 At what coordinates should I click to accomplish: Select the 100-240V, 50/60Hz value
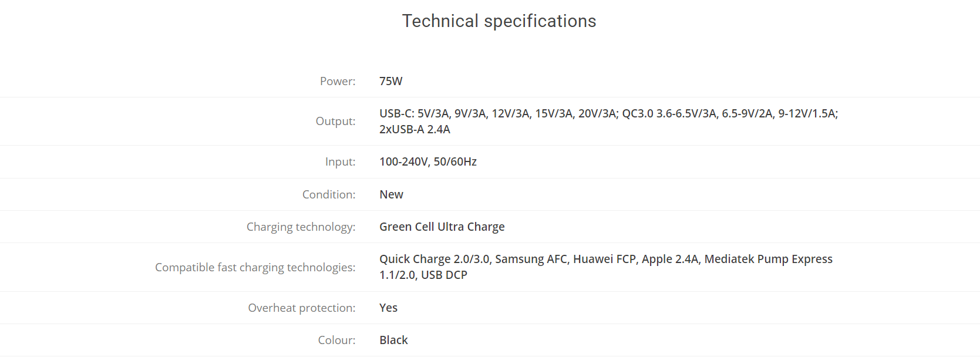[x=428, y=161]
